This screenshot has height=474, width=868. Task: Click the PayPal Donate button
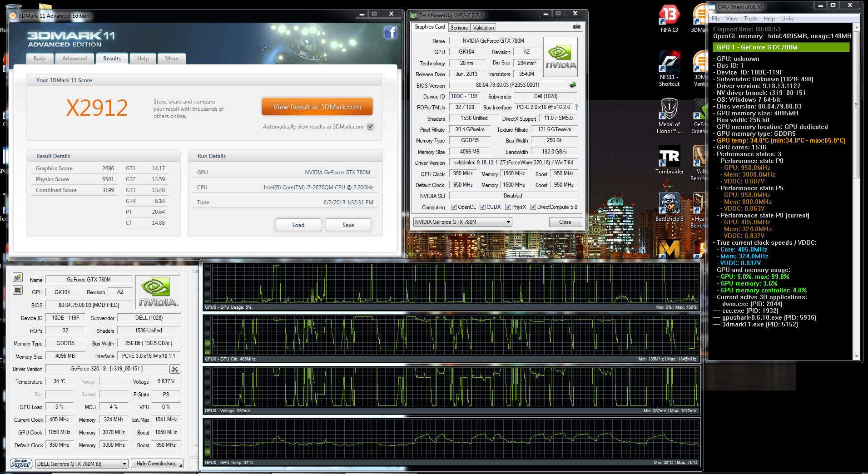coord(21,464)
